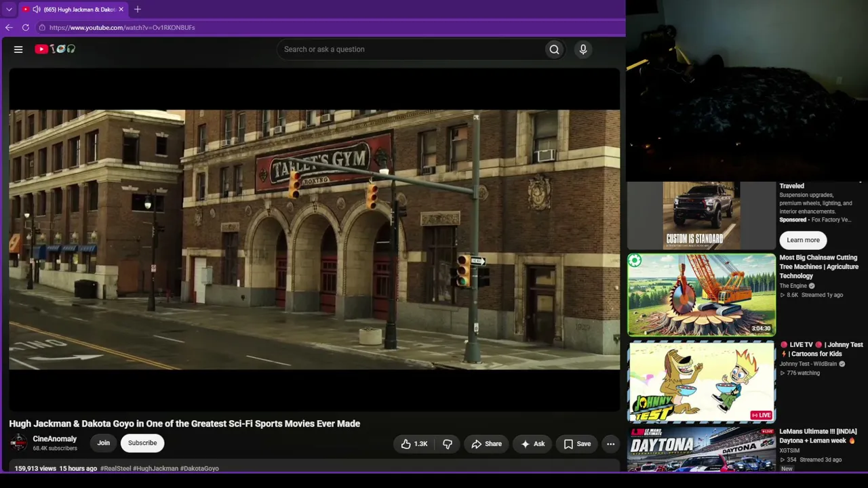The image size is (868, 488).
Task: Open the #DakotaGoyo hashtag
Action: pos(199,468)
